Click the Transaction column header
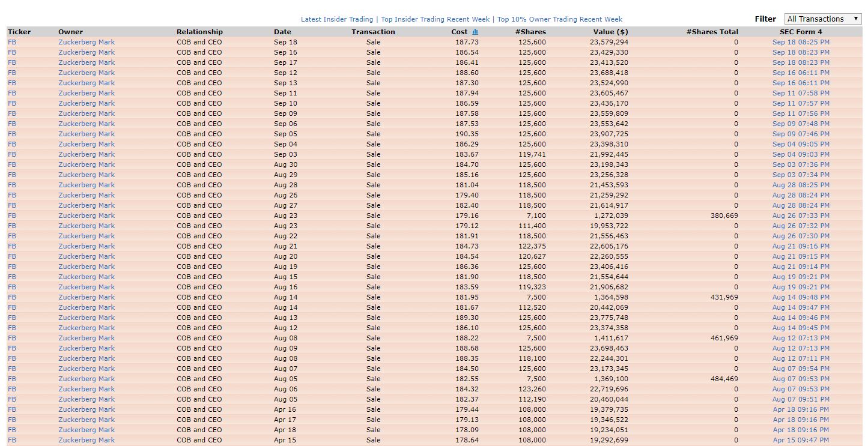 (x=374, y=32)
